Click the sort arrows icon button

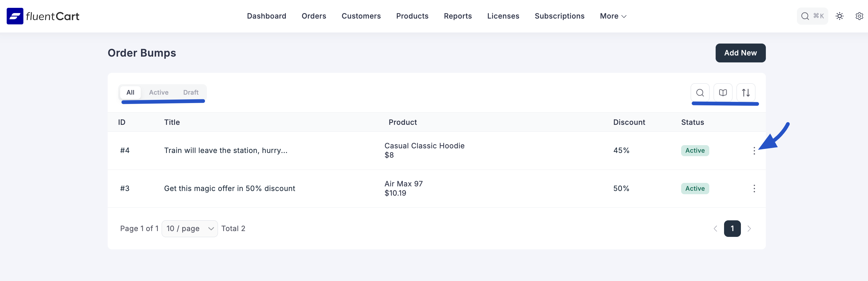[x=746, y=93]
